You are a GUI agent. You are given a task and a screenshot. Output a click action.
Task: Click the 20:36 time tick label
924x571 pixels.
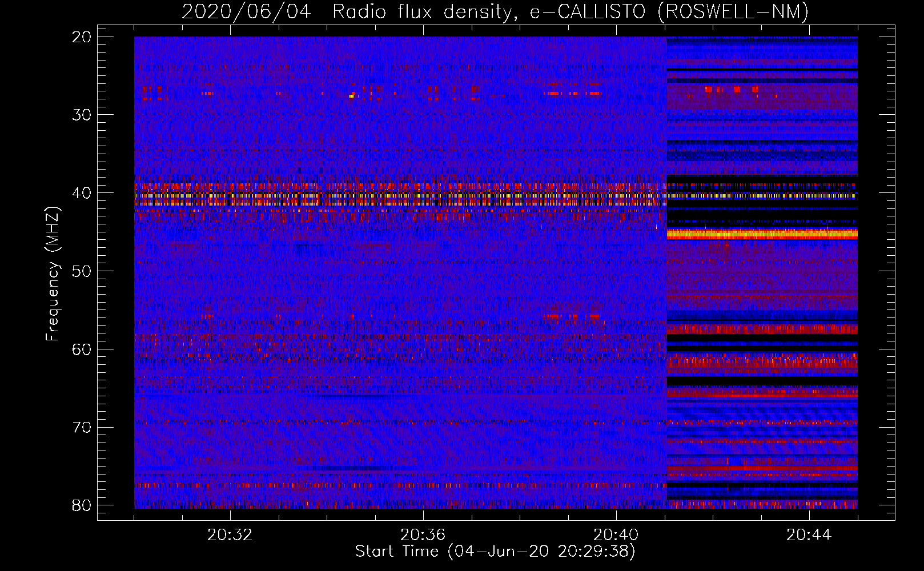click(x=423, y=535)
